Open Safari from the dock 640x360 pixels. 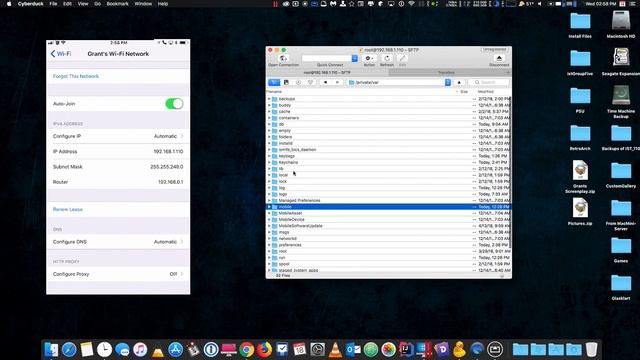click(69, 349)
